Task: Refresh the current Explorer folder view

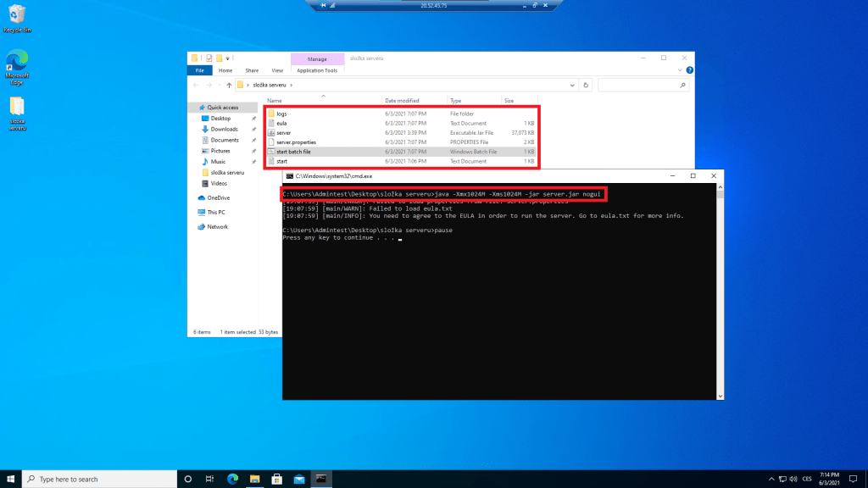Action: point(584,86)
